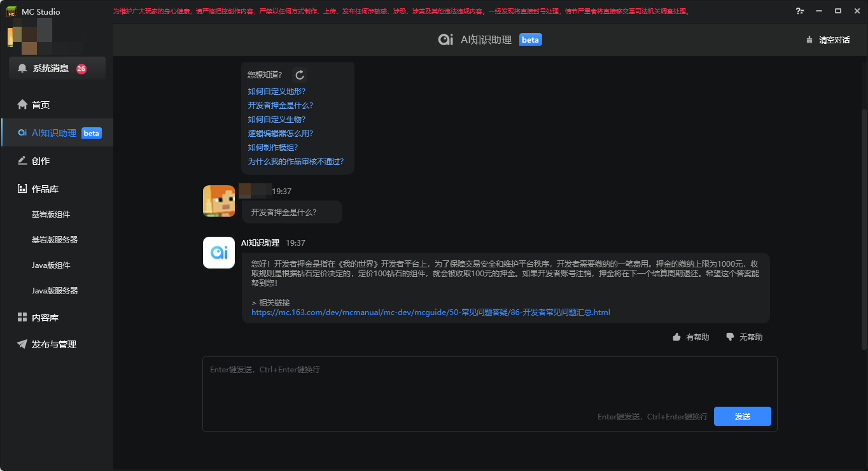Click the user message timestamp 19:37
This screenshot has width=868, height=471.
tap(282, 191)
